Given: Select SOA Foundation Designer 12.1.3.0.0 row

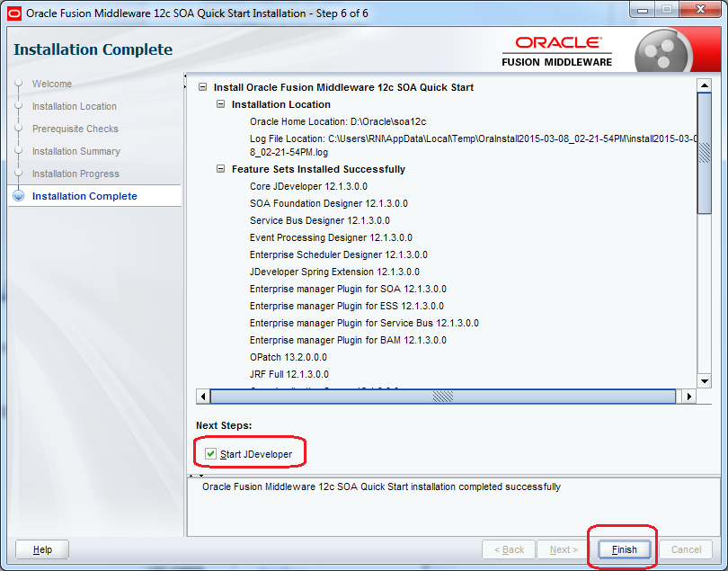Looking at the screenshot, I should pos(329,203).
